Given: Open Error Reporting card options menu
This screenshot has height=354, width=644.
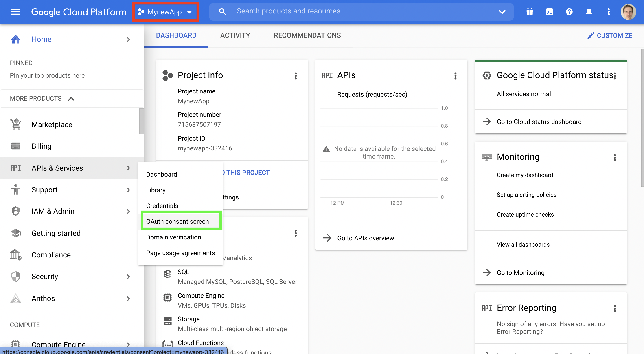Looking at the screenshot, I should 615,308.
